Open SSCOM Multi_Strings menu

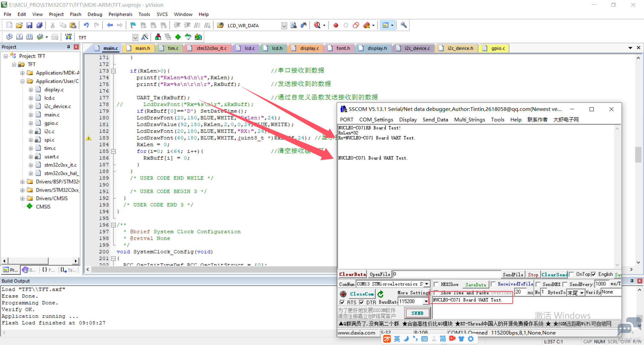point(470,120)
